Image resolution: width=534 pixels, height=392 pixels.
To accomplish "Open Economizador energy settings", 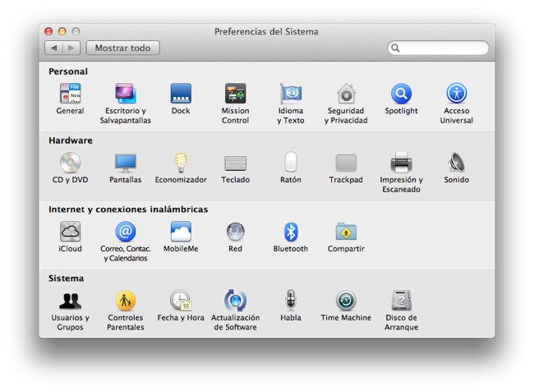I will coord(181,163).
